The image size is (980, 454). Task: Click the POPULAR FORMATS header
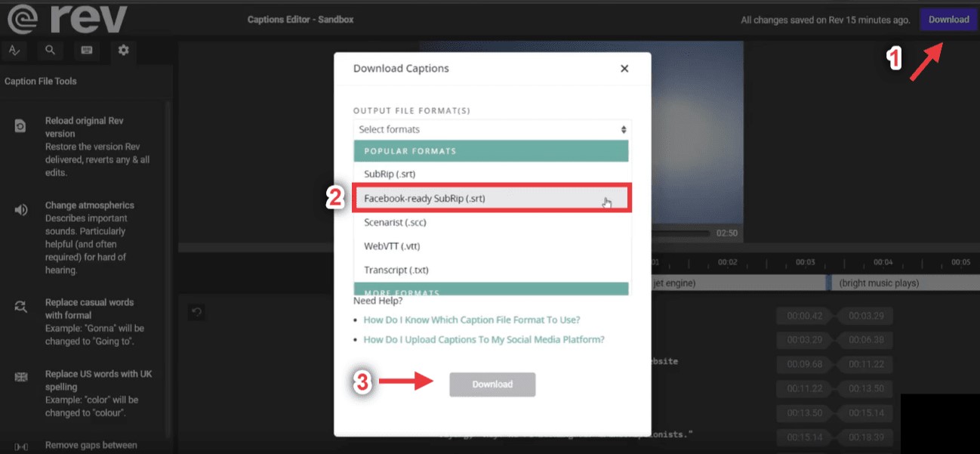[492, 151]
